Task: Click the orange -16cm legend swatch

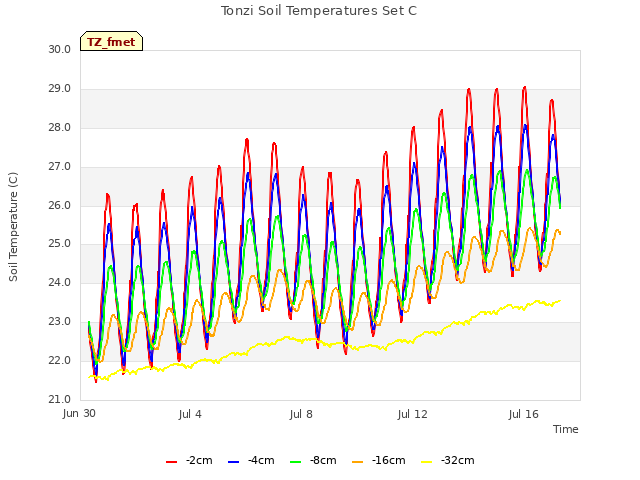Action: tap(358, 462)
